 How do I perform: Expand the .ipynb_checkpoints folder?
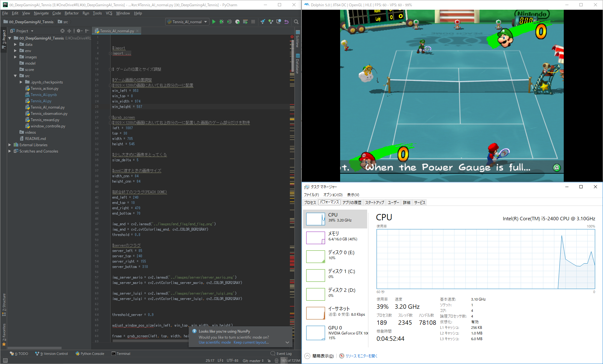21,82
